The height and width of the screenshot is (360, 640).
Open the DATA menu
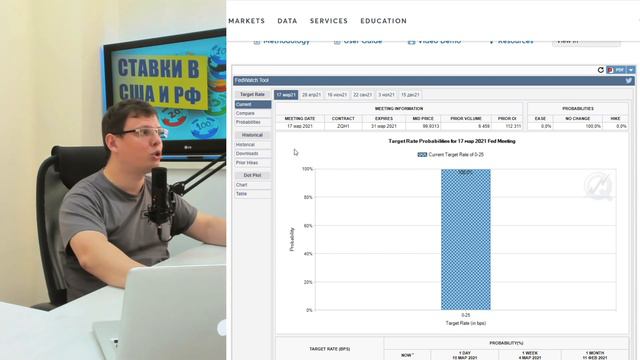click(x=287, y=21)
